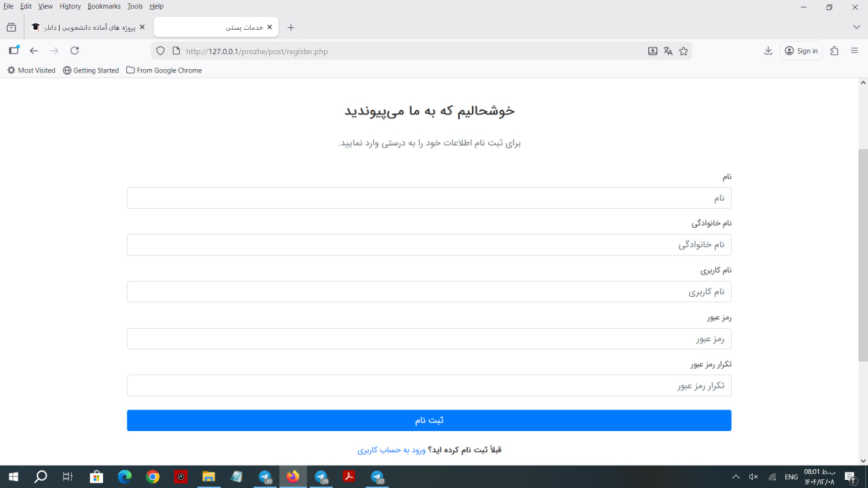The width and height of the screenshot is (868, 488).
Task: Open Google Chrome from the taskbar
Action: 153,477
